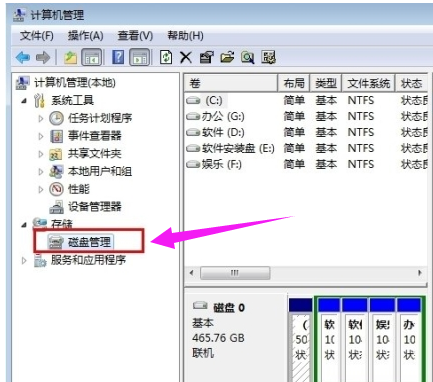
Task: Expand the 共享文件夹 node
Action: click(41, 154)
